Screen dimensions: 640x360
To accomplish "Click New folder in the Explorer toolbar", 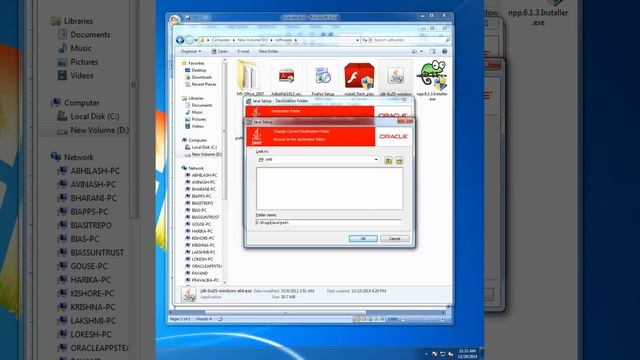I will tap(268, 51).
